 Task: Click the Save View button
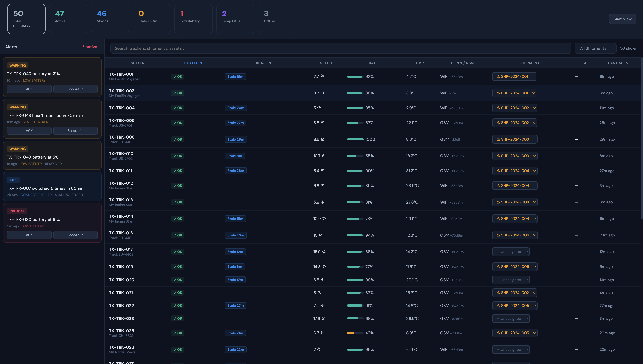pos(622,19)
